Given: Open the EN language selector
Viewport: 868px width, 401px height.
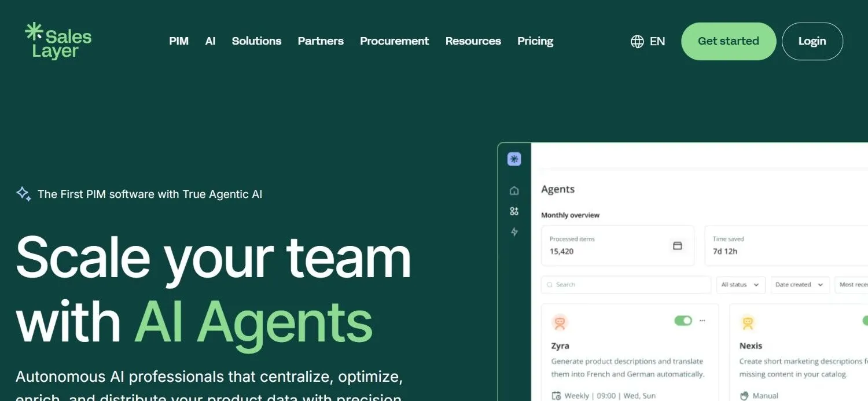Looking at the screenshot, I should [657, 42].
